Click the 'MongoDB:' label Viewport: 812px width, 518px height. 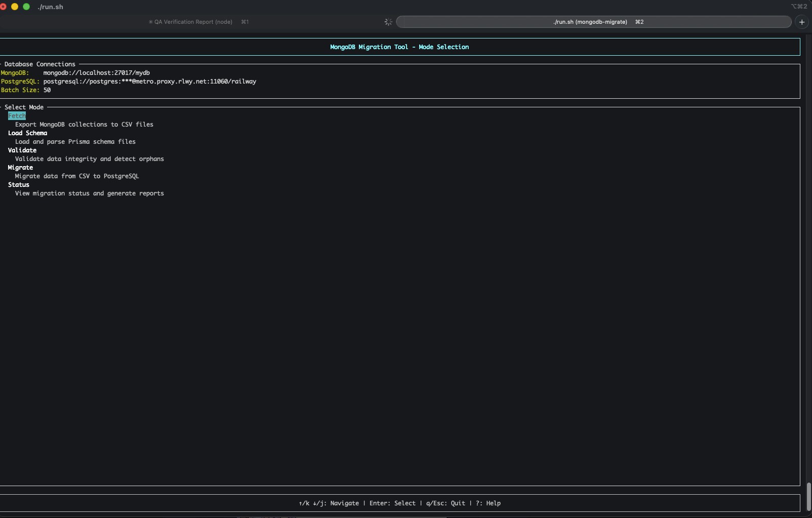(15, 73)
